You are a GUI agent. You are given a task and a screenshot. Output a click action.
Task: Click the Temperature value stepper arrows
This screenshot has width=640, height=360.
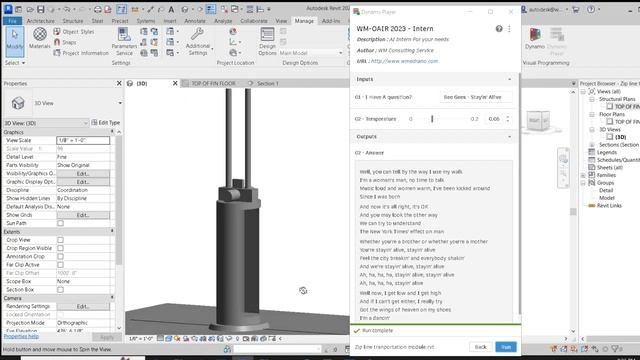[x=508, y=119]
